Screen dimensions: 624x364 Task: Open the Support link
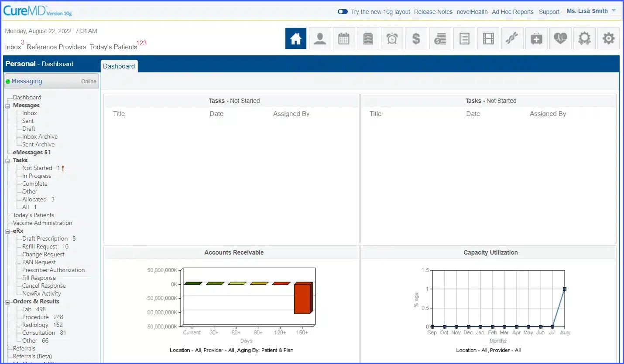tap(549, 12)
